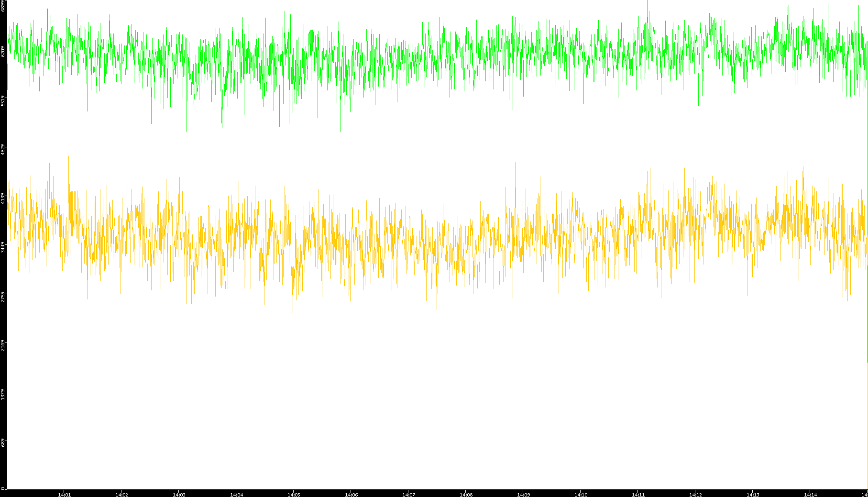Click the 2069 value axis label
868x497 pixels.
point(3,345)
